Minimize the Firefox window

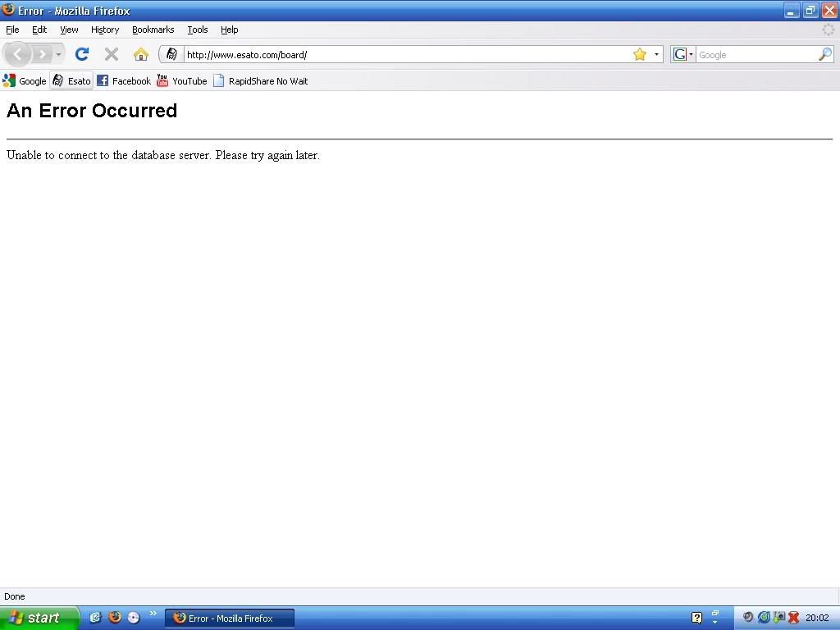coord(792,10)
